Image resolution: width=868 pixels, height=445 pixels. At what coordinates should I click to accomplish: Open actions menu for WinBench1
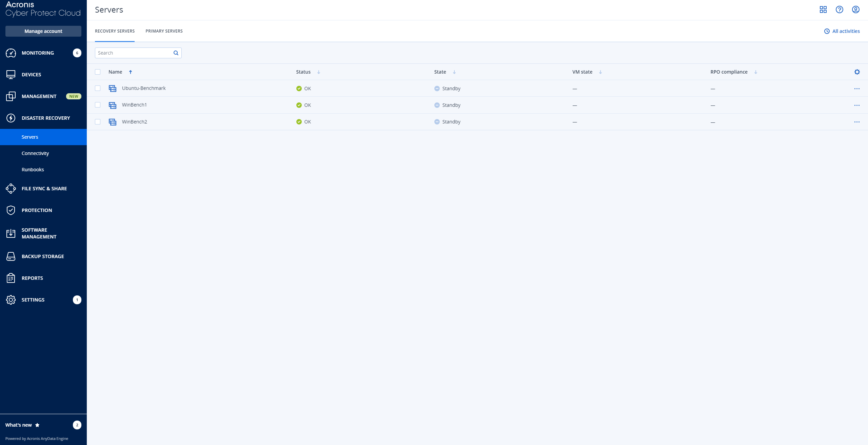click(857, 105)
